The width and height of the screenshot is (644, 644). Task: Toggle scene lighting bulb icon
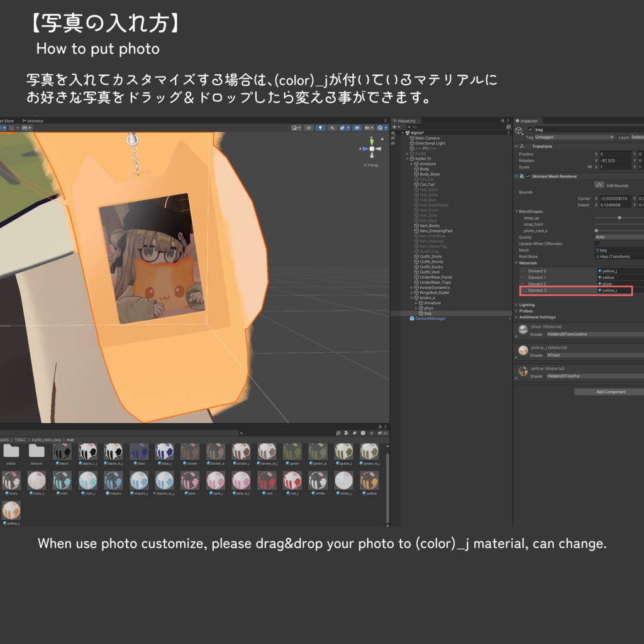click(x=320, y=128)
